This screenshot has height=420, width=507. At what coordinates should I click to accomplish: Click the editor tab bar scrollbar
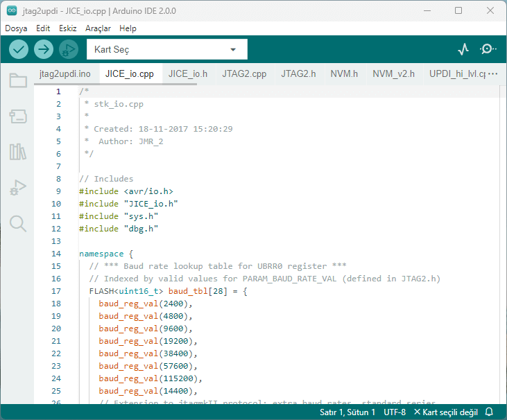(x=115, y=85)
